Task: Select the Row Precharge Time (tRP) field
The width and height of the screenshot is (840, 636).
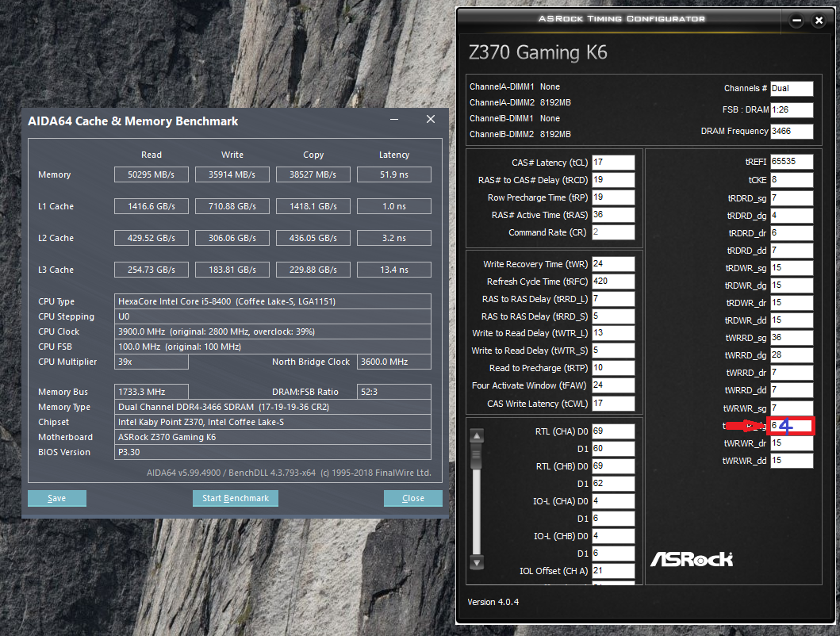Action: (x=613, y=197)
